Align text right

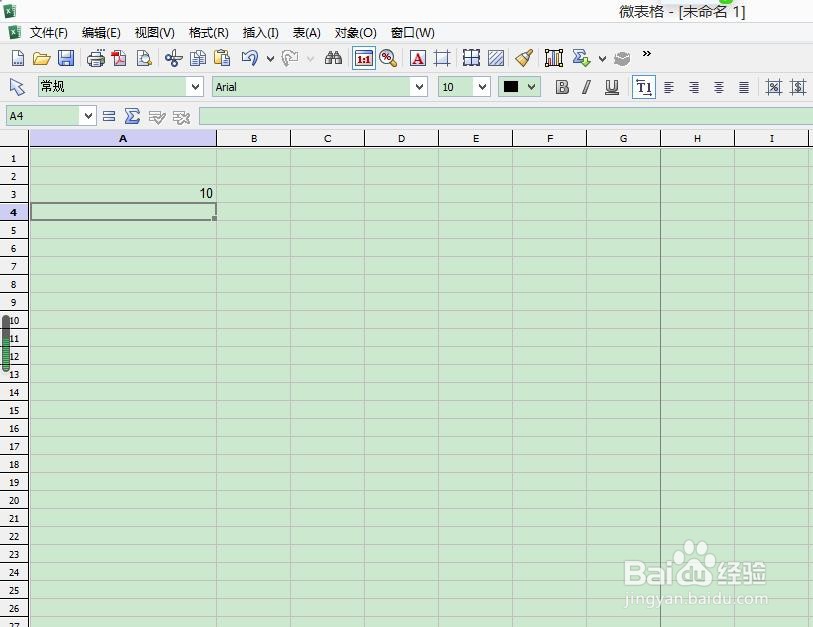click(x=694, y=87)
